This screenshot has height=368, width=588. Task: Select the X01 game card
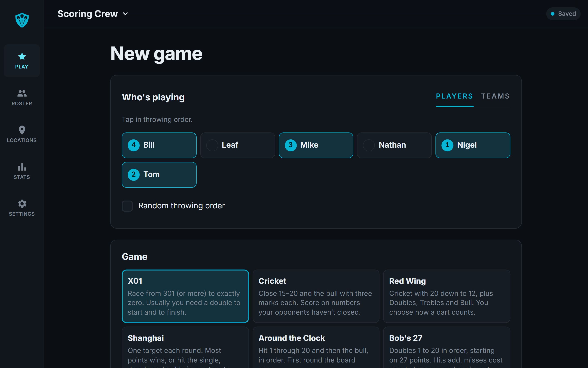185,296
